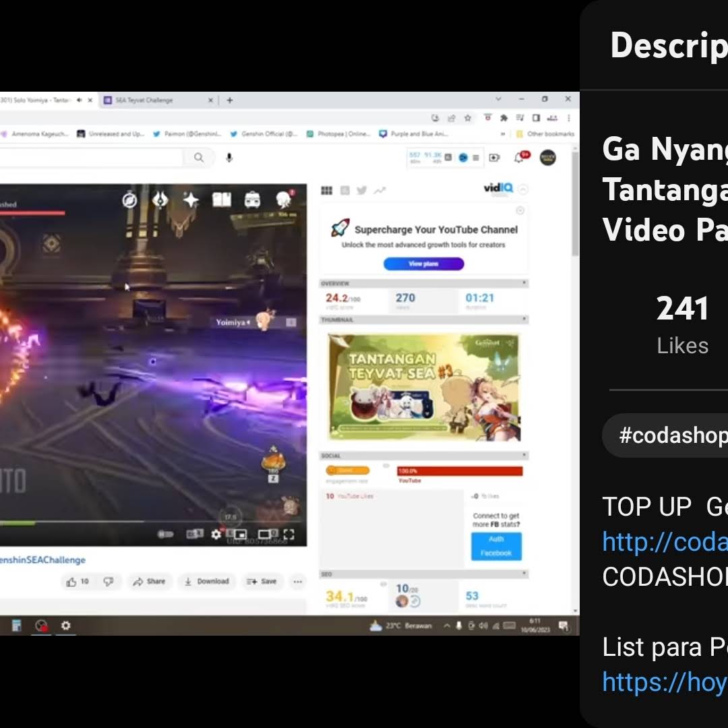Screen dimensions: 728x728
Task: Click the YouTube create video icon
Action: (x=495, y=158)
